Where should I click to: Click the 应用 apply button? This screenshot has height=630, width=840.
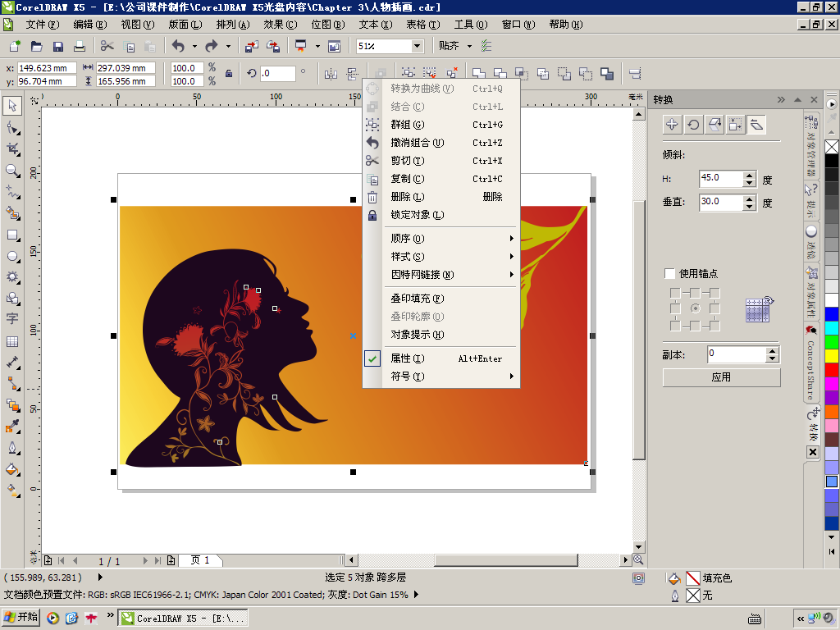(x=721, y=377)
